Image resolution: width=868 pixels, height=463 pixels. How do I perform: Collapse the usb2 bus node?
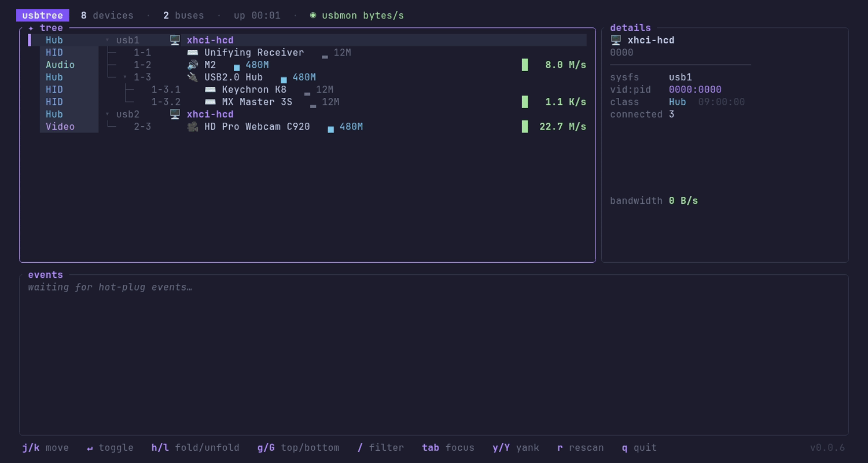107,114
